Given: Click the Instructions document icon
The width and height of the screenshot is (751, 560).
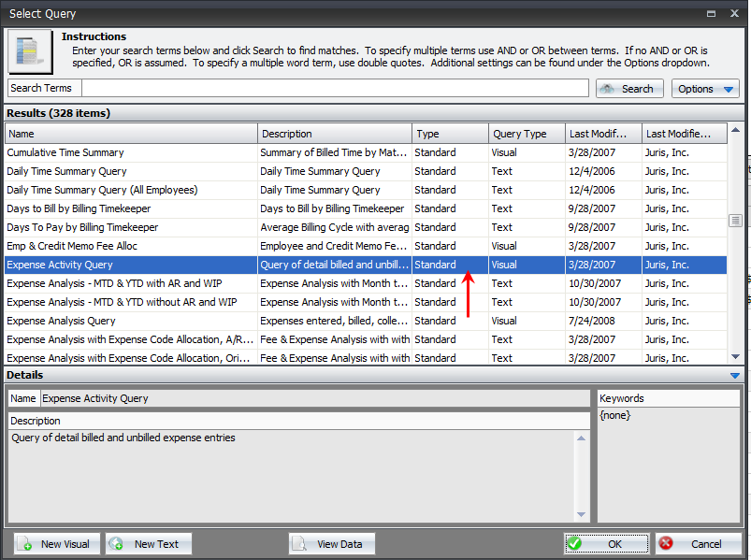Looking at the screenshot, I should click(x=30, y=51).
